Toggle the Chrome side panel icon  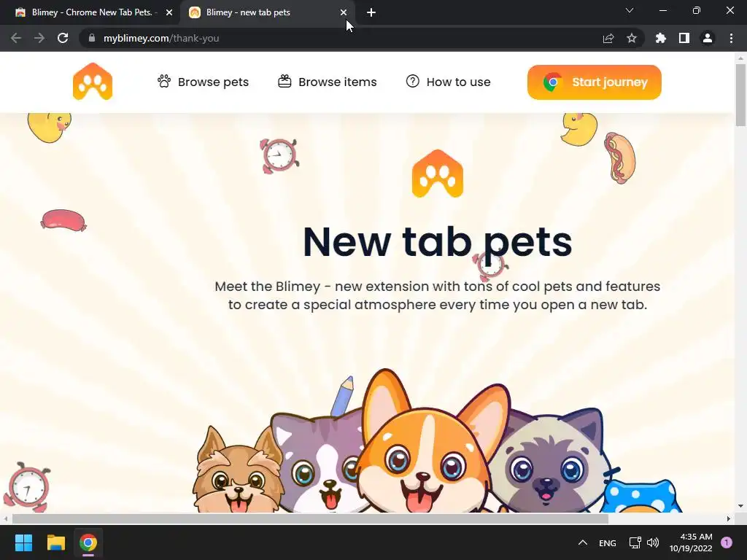pyautogui.click(x=684, y=38)
